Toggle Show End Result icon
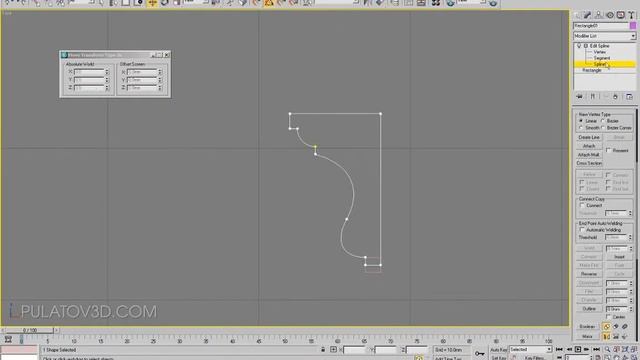 tap(592, 97)
